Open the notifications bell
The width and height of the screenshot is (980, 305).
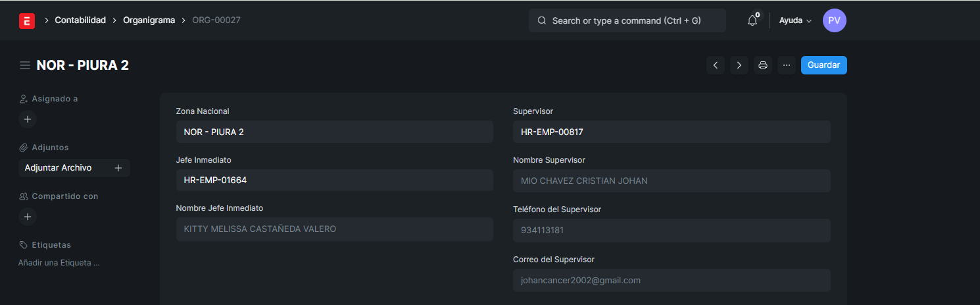(752, 20)
